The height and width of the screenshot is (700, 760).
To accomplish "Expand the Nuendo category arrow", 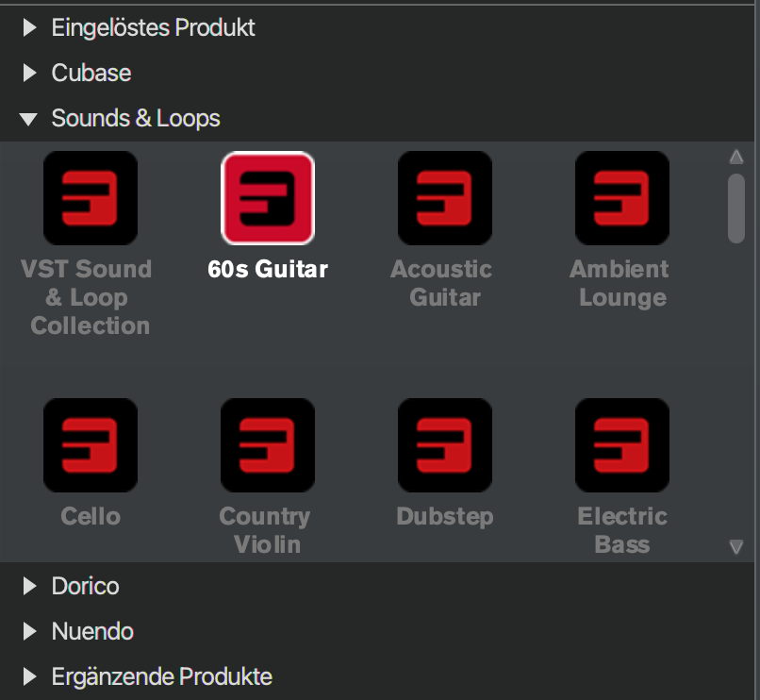I will [x=29, y=631].
